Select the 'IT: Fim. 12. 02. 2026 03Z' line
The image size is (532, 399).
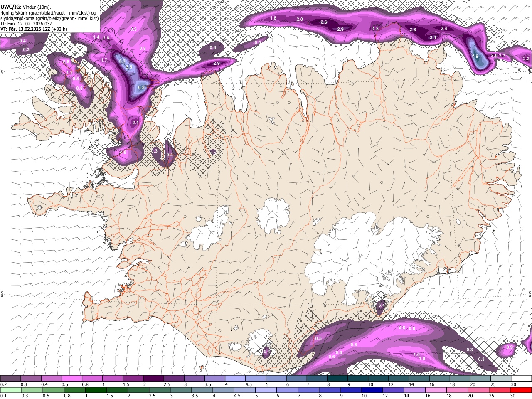tap(26, 24)
